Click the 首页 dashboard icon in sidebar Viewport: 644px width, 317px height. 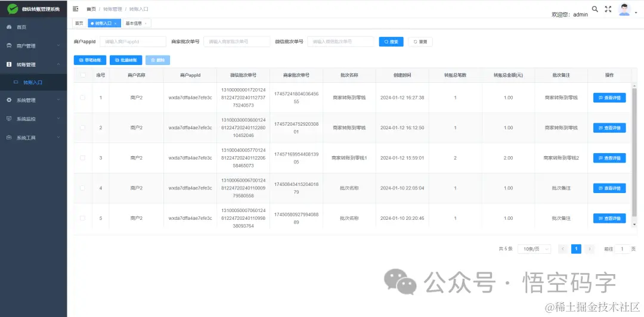[x=9, y=27]
